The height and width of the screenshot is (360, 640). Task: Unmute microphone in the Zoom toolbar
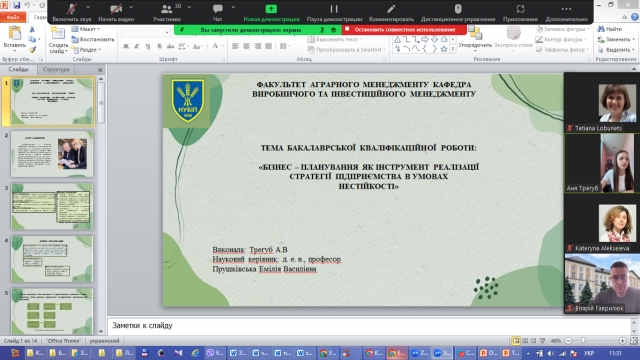coord(72,12)
